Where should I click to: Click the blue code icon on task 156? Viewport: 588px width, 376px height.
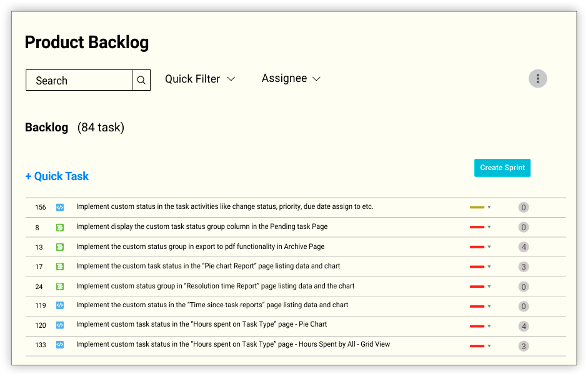[x=60, y=207]
